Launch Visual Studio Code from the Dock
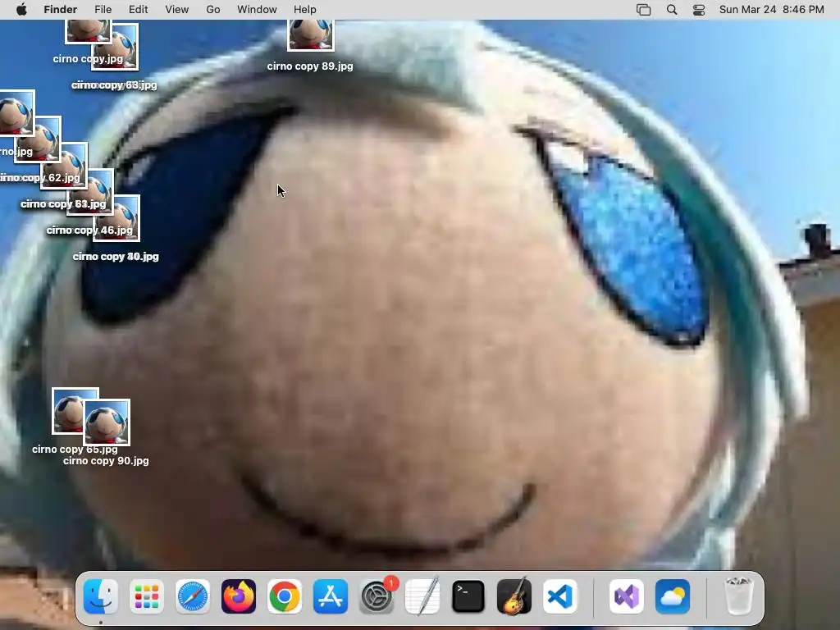The height and width of the screenshot is (630, 840). [x=560, y=596]
